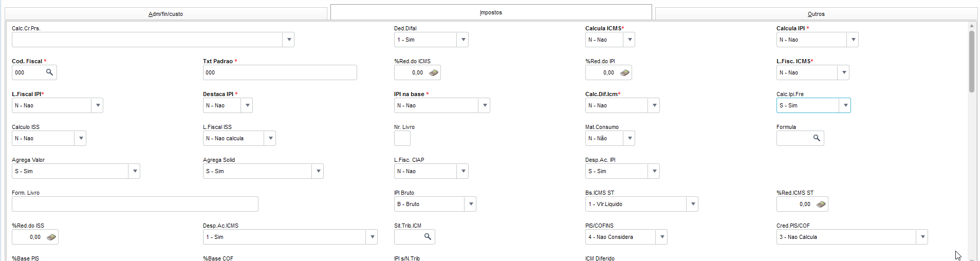Expand the Calc.Cr.Prs. combo box
Viewport: 980px width, 261px height.
289,40
